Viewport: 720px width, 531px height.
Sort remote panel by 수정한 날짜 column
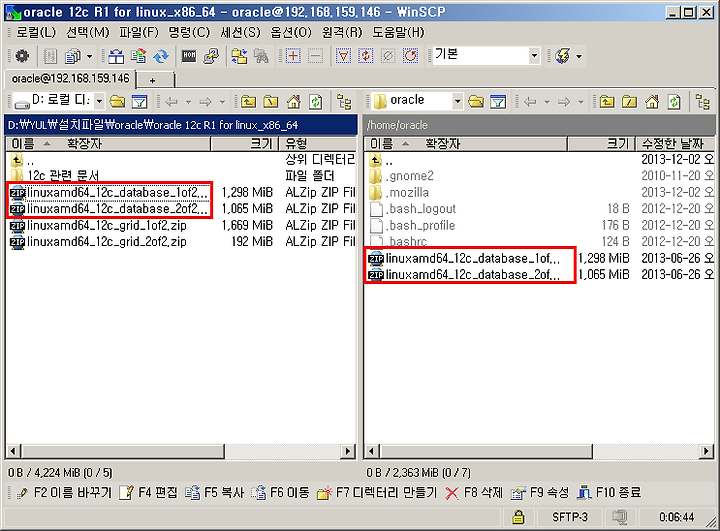(674, 144)
